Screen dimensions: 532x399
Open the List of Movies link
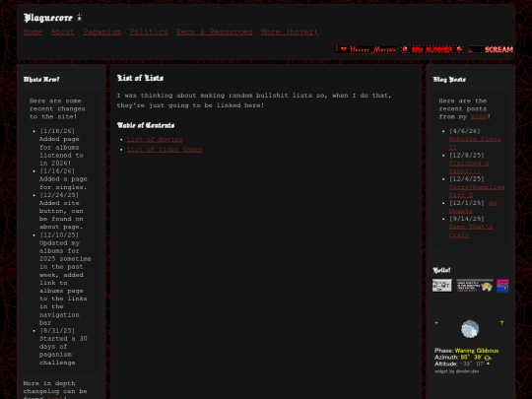tap(155, 140)
